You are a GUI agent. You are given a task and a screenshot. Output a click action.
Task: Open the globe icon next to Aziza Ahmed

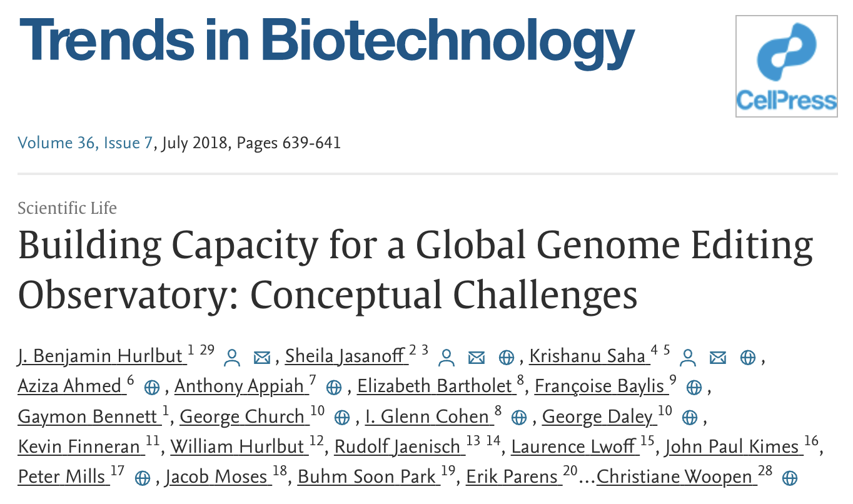[152, 388]
